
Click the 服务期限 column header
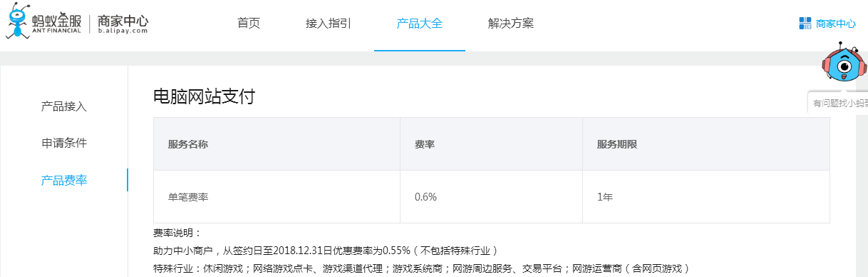617,144
